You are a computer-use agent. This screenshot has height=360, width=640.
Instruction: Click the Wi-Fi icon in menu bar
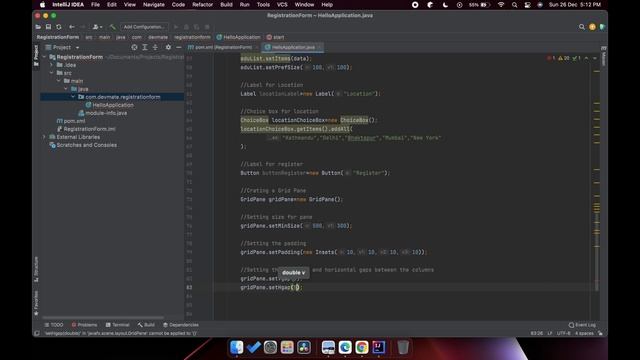(501, 5)
